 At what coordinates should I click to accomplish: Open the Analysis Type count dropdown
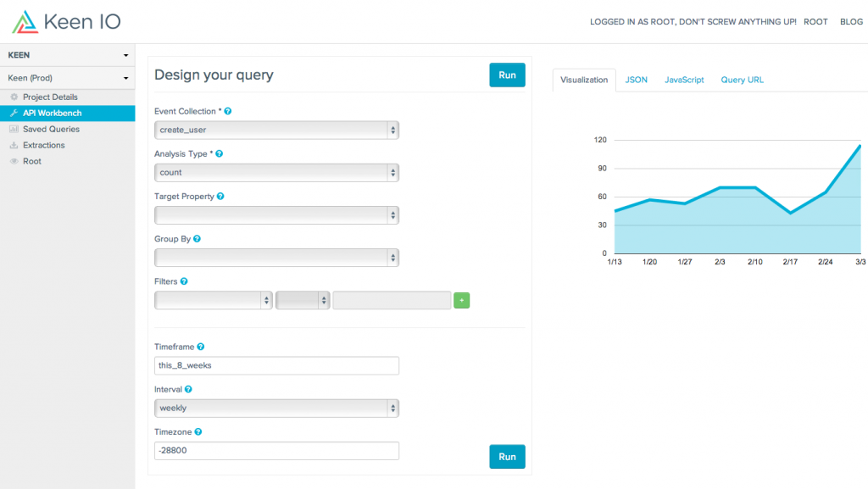[x=276, y=172]
